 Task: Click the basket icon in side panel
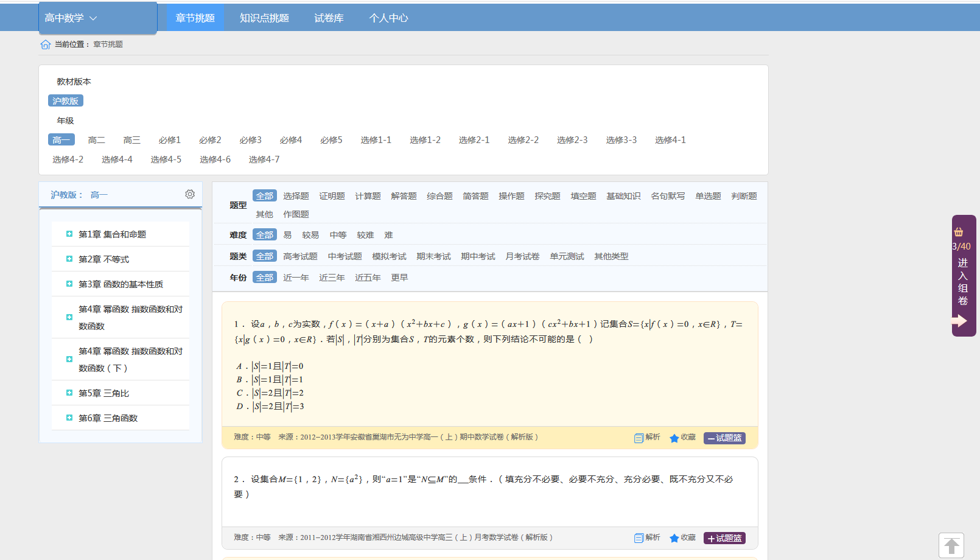pos(959,232)
